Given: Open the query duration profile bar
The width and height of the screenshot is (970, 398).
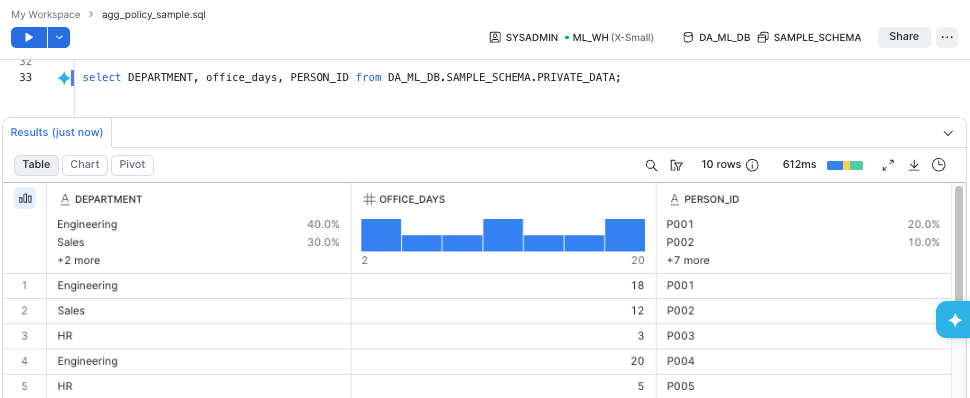Looking at the screenshot, I should pos(844,165).
